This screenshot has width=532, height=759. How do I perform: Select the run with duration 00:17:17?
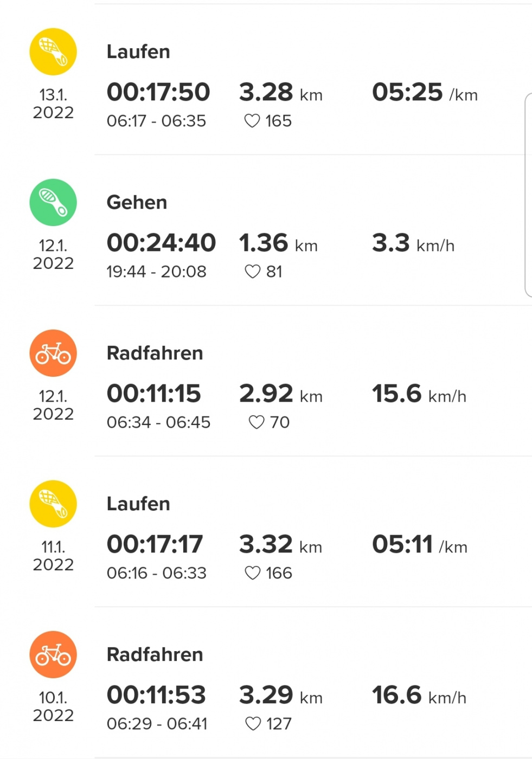155,544
